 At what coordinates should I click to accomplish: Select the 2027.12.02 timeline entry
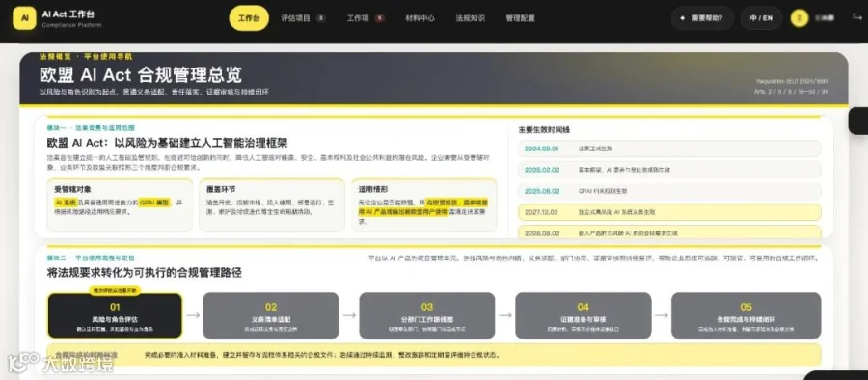[x=669, y=212]
